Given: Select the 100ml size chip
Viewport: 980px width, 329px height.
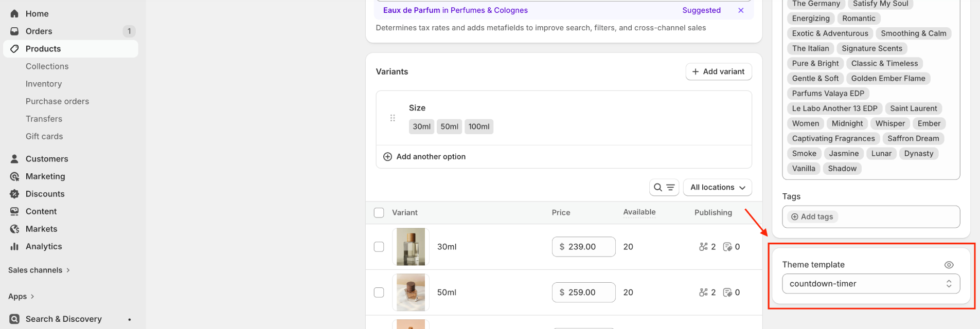Looking at the screenshot, I should tap(479, 126).
